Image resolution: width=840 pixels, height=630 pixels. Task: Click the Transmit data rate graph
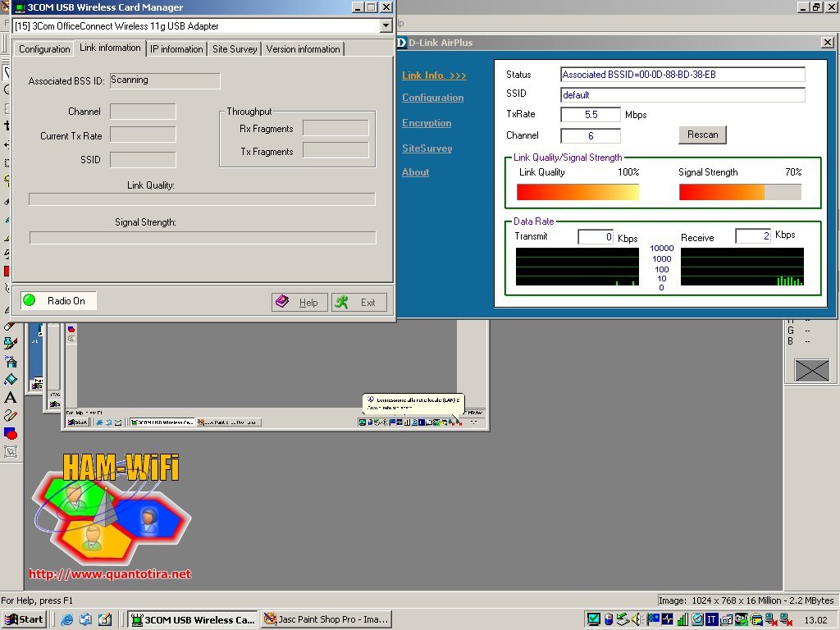click(577, 267)
